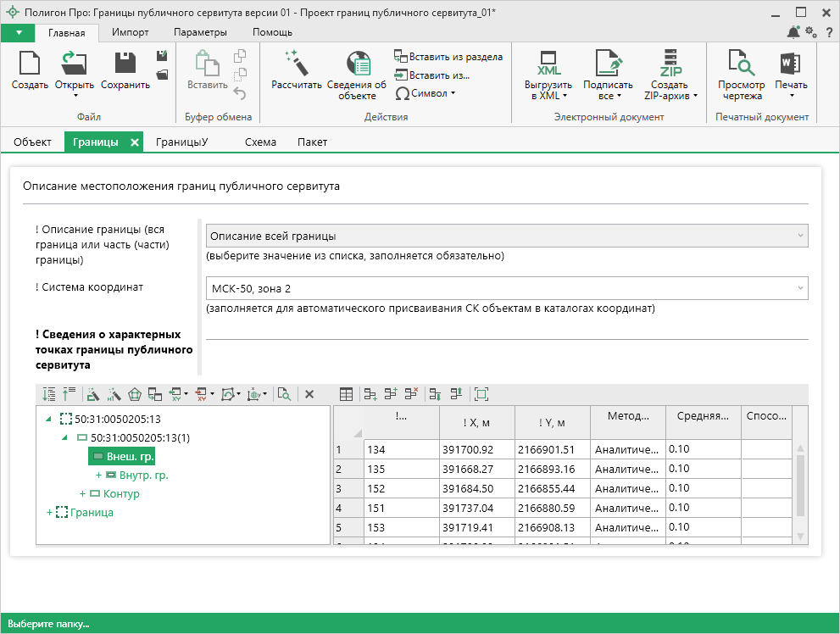Click Вставить из раздела button

pos(448,57)
